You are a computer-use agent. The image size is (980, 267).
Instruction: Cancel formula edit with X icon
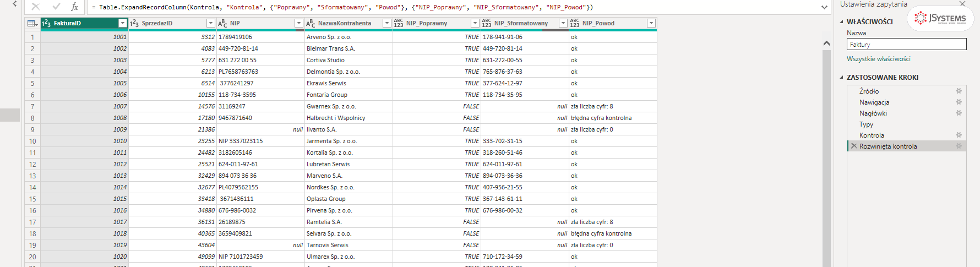coord(36,7)
